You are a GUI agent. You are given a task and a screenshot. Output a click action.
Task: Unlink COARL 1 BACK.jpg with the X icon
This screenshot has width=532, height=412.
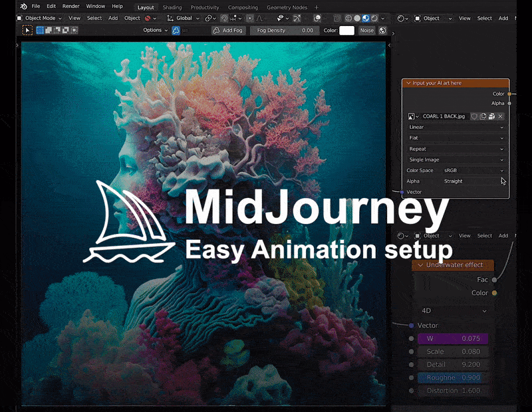(x=500, y=116)
